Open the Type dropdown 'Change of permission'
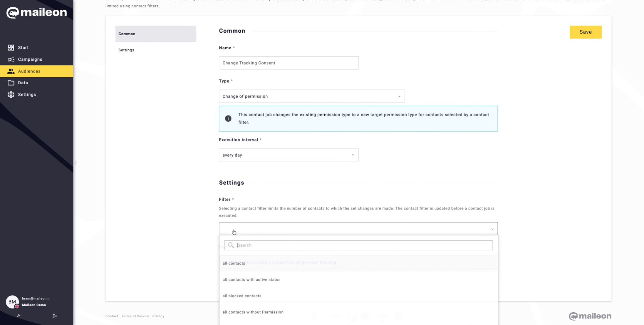 click(x=312, y=96)
